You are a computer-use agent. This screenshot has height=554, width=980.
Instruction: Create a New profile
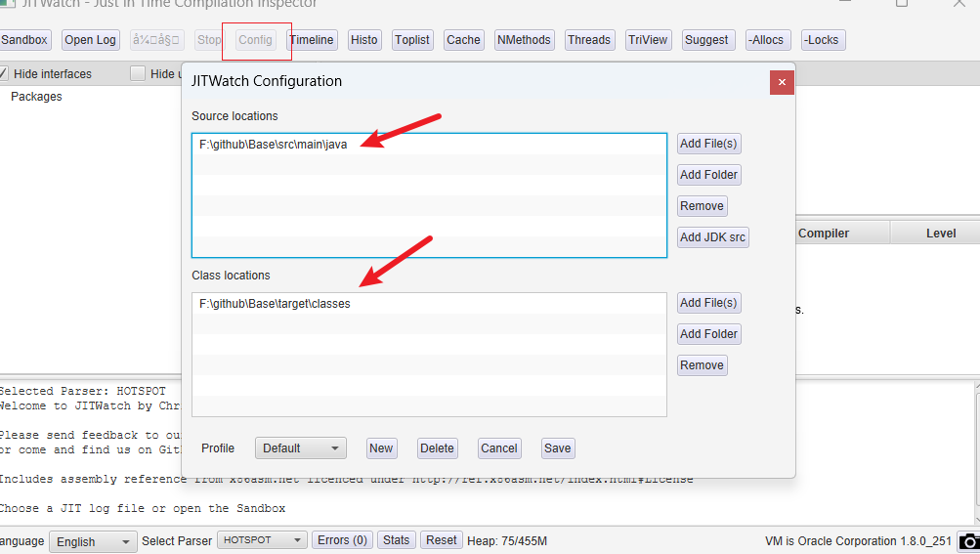pyautogui.click(x=381, y=448)
